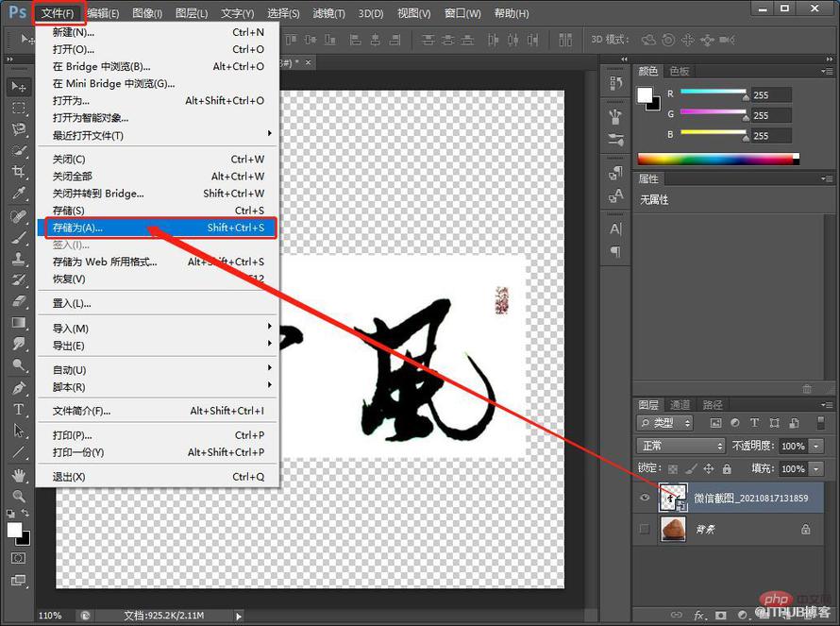Select the Pen tool
840x626 pixels.
[x=18, y=388]
